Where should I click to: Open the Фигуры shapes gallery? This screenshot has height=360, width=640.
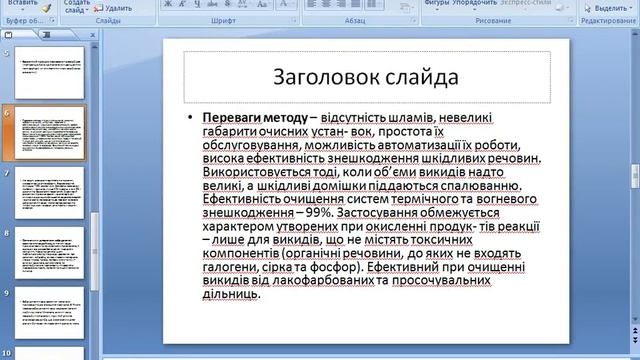(437, 4)
